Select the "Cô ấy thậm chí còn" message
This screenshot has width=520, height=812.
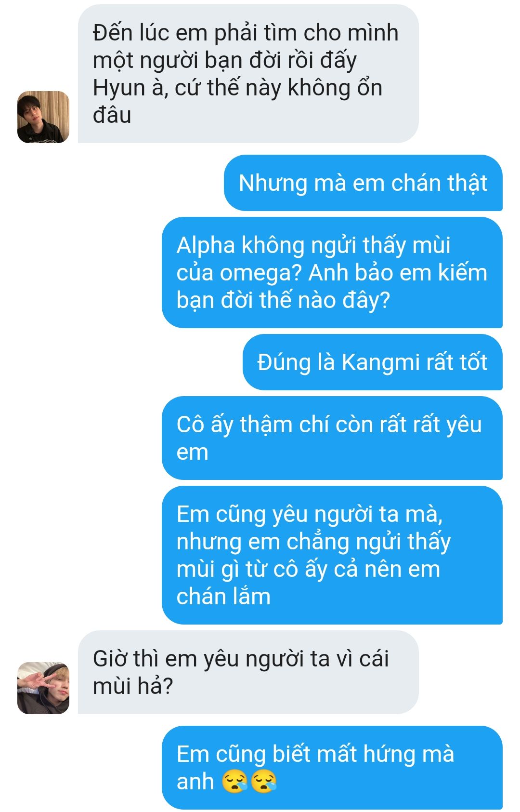point(332,438)
